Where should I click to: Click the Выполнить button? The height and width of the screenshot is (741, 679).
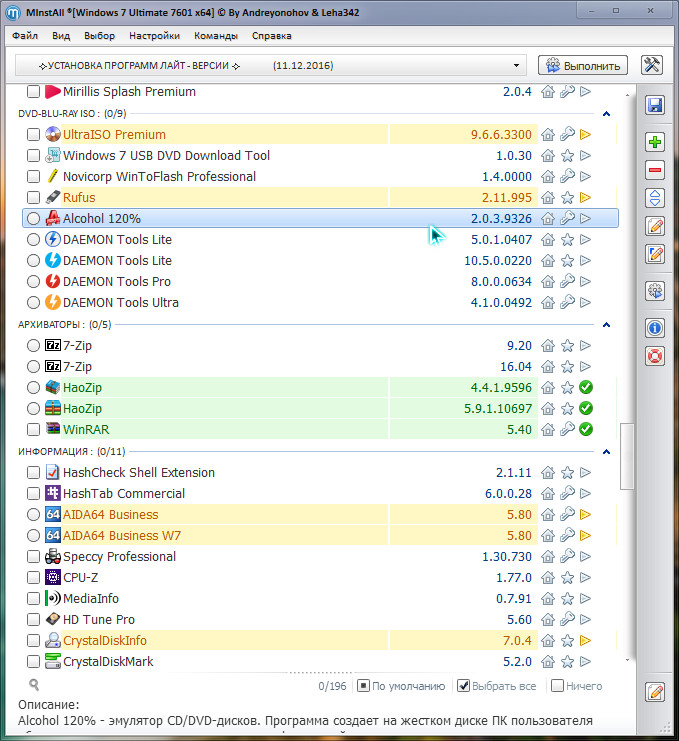point(583,66)
